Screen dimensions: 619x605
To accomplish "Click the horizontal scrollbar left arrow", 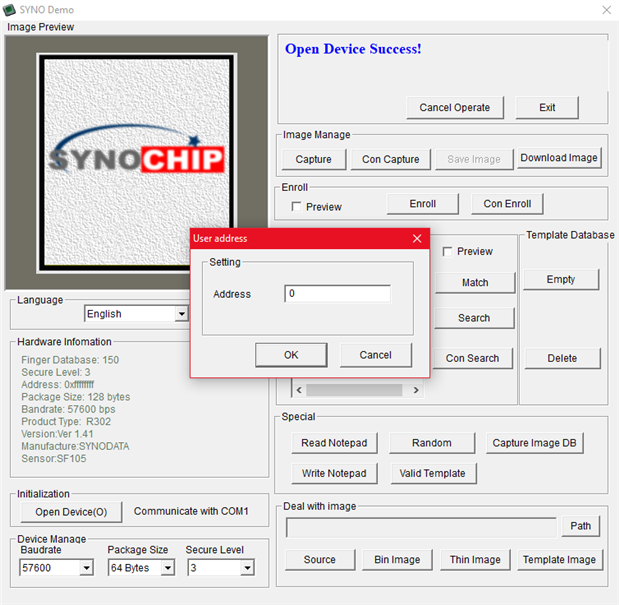I will pos(299,390).
